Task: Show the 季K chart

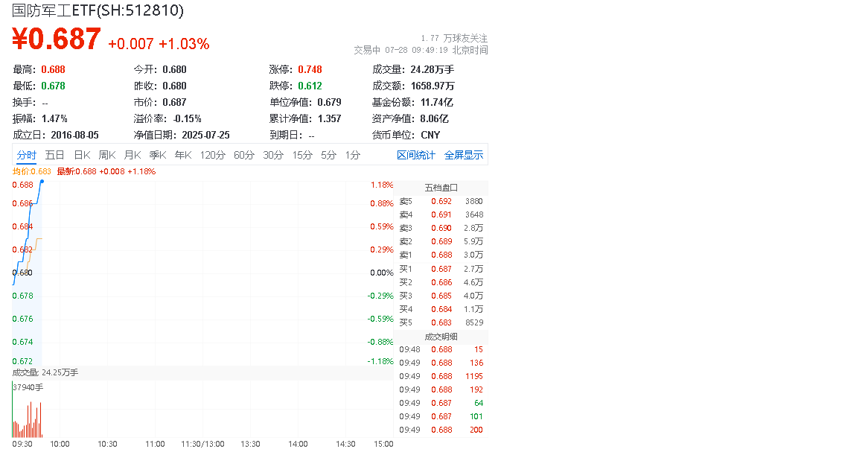Action: (x=158, y=155)
